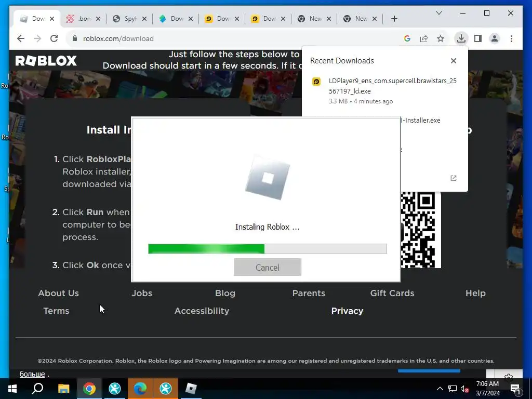
Task: Open the Accessibility footer link
Action: click(202, 311)
